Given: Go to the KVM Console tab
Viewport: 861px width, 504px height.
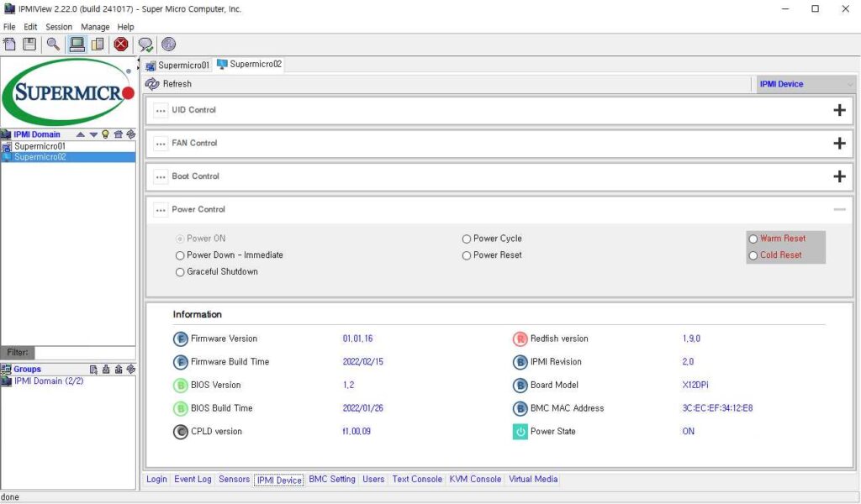Looking at the screenshot, I should point(476,480).
